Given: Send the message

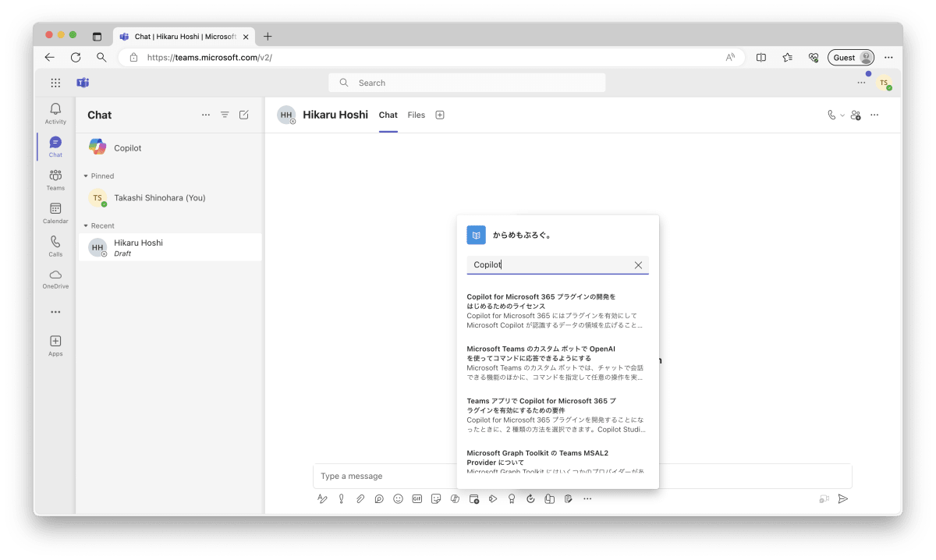Looking at the screenshot, I should point(842,499).
